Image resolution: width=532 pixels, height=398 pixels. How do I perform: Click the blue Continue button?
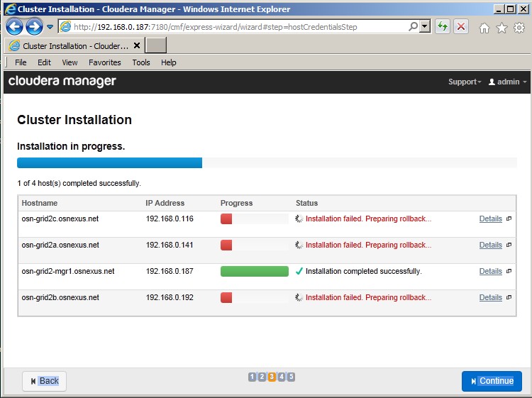(492, 381)
